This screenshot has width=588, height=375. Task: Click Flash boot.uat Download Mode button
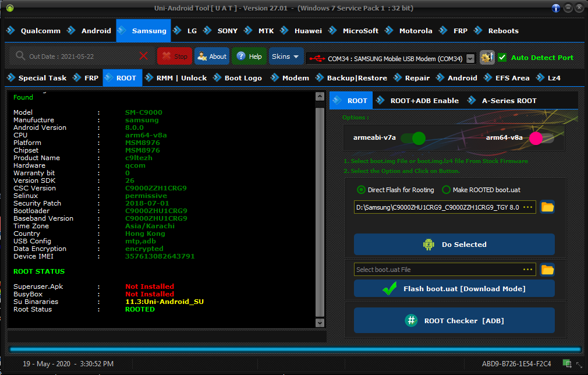pyautogui.click(x=454, y=288)
